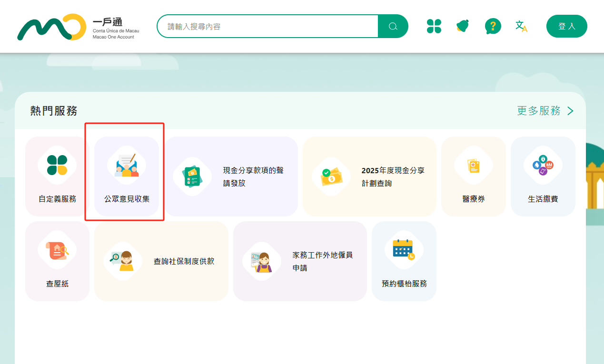The image size is (604, 364).
Task: Open 查詢社保制度供款 service
Action: coord(161,261)
